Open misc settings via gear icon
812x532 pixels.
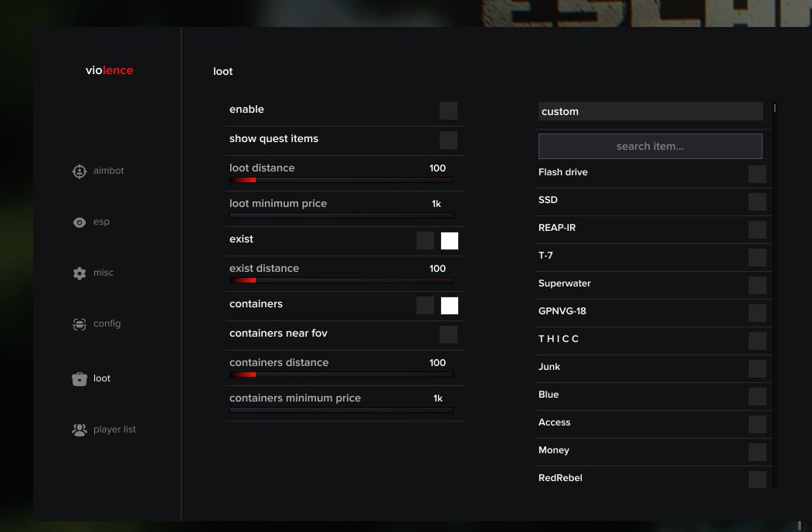point(80,273)
